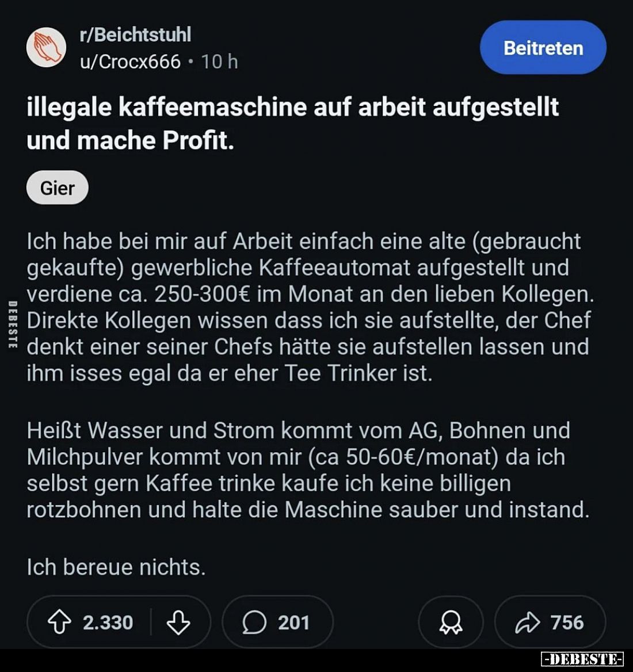Open comments via the speech bubble icon

pos(255,623)
